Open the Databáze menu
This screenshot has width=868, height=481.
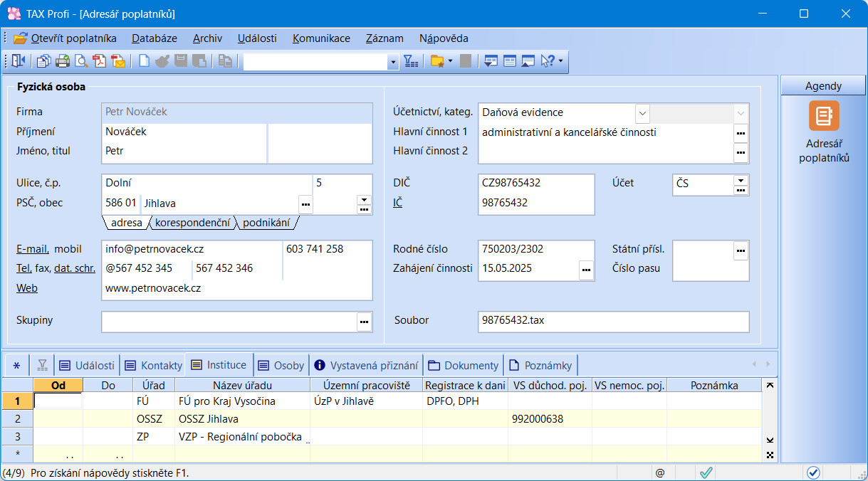(x=154, y=38)
